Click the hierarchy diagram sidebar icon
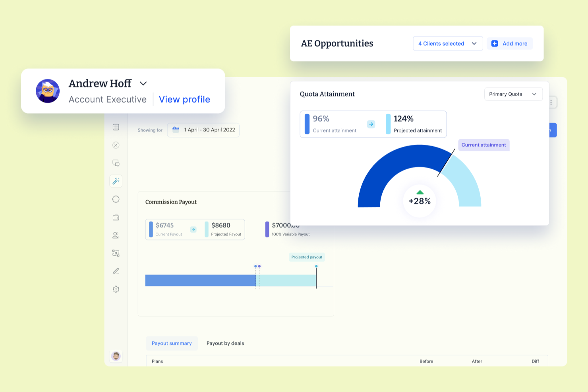This screenshot has width=588, height=392. pyautogui.click(x=116, y=253)
